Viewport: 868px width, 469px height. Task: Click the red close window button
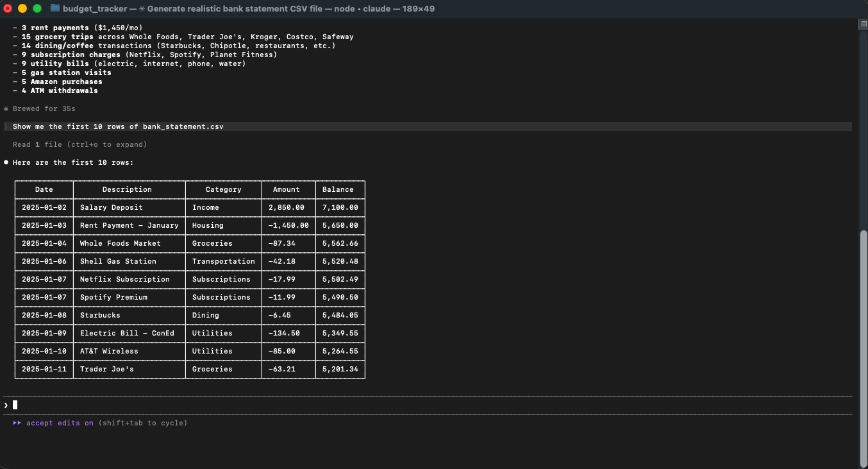[8, 8]
